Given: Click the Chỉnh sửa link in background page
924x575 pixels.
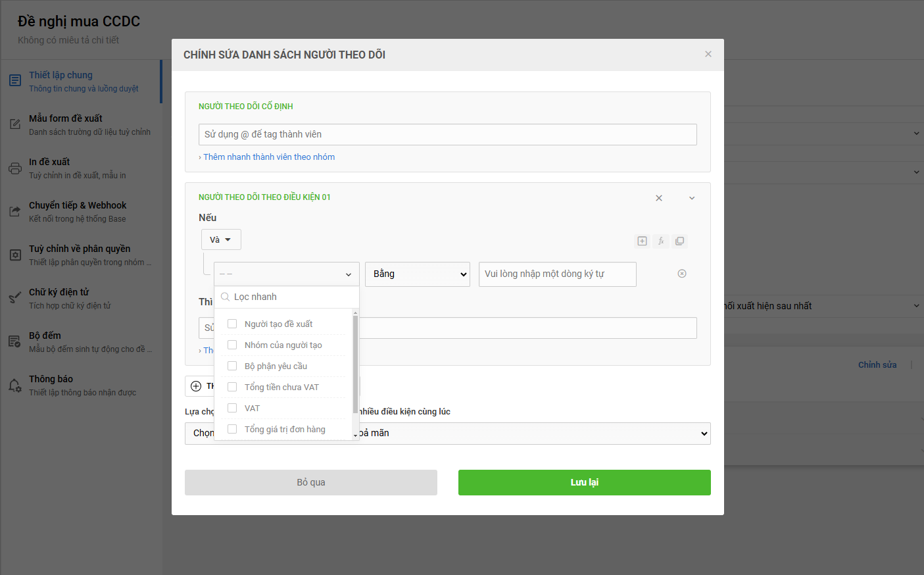Looking at the screenshot, I should point(877,364).
